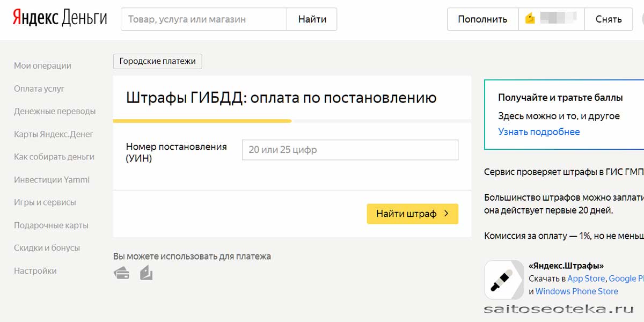Open the Windows Phone Store link

(576, 291)
